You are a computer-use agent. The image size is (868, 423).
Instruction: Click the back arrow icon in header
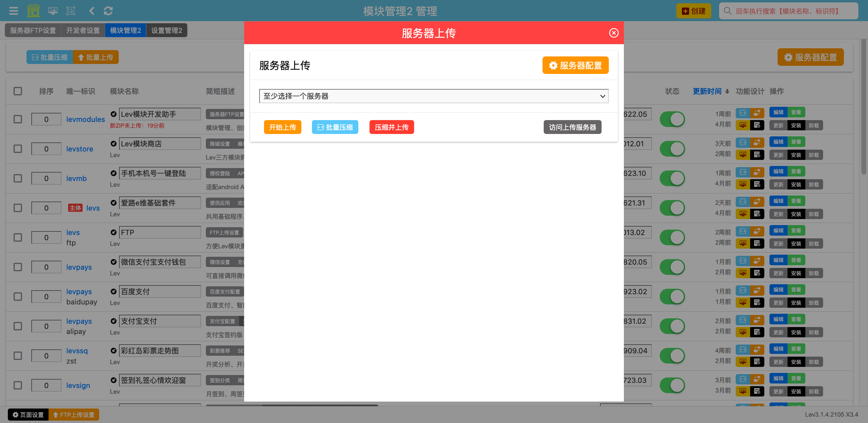tap(92, 11)
